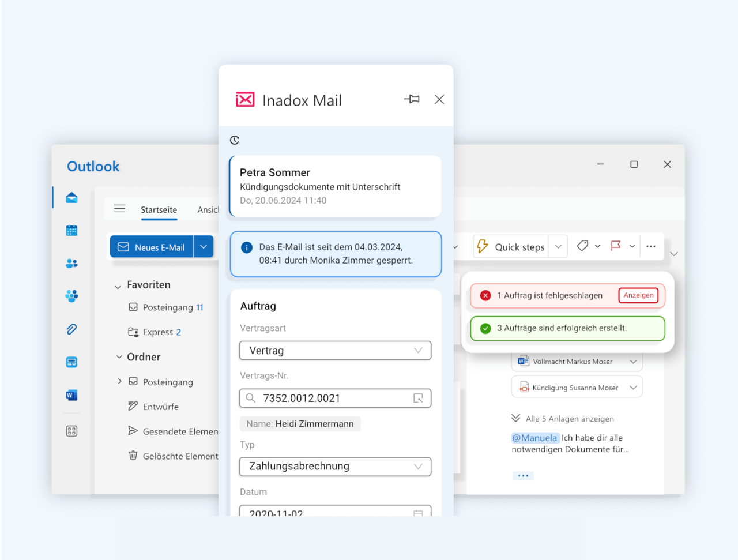Open the Mail icon in Outlook sidebar

[x=71, y=198]
